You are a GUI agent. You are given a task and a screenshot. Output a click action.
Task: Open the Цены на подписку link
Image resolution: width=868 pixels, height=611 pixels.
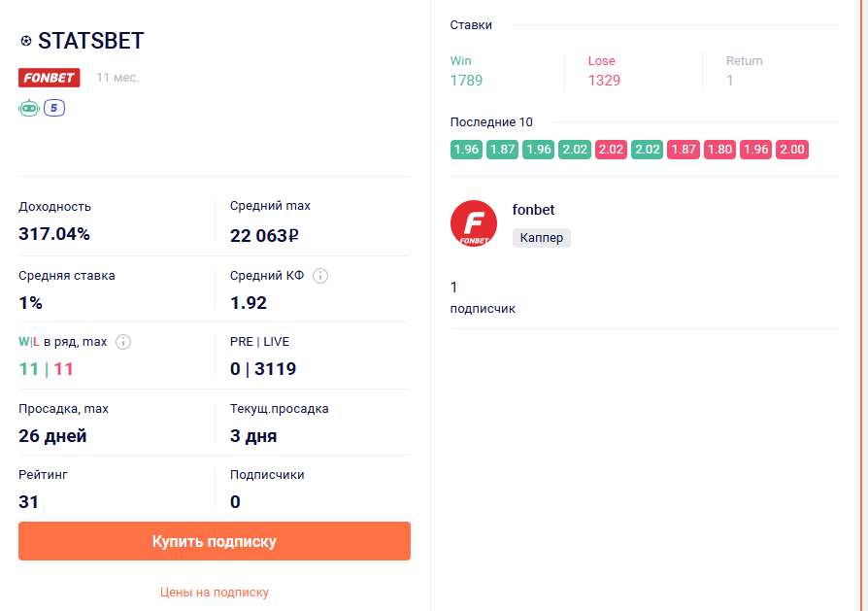215,593
